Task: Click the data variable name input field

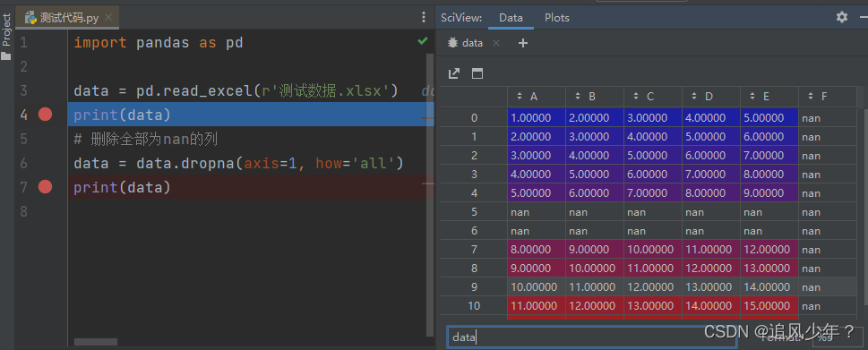Action: [592, 337]
